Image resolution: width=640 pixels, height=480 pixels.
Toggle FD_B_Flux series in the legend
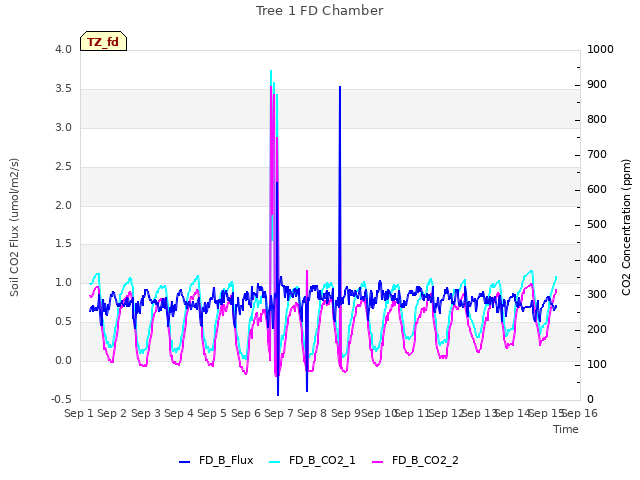click(x=216, y=460)
